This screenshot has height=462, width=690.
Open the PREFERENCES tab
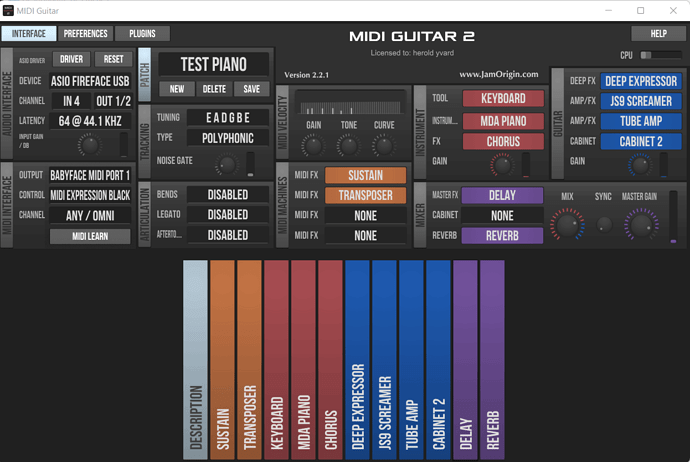point(85,34)
